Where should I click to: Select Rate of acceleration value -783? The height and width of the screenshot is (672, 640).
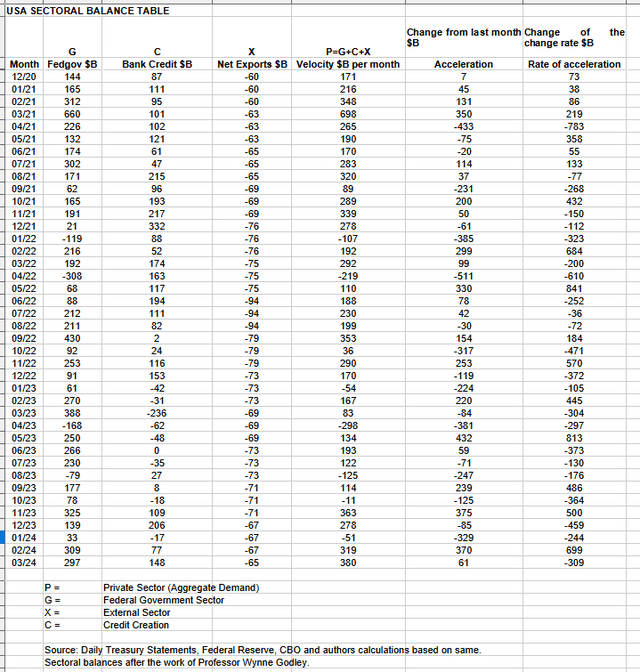point(574,126)
